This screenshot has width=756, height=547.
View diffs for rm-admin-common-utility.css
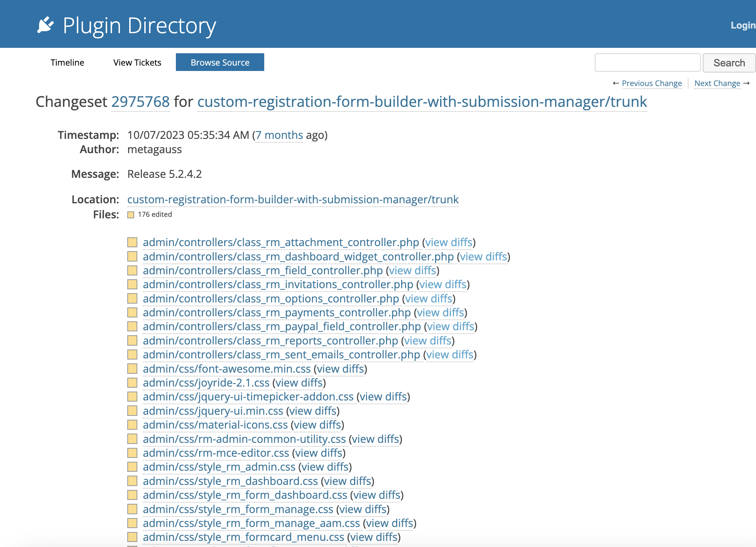[376, 439]
